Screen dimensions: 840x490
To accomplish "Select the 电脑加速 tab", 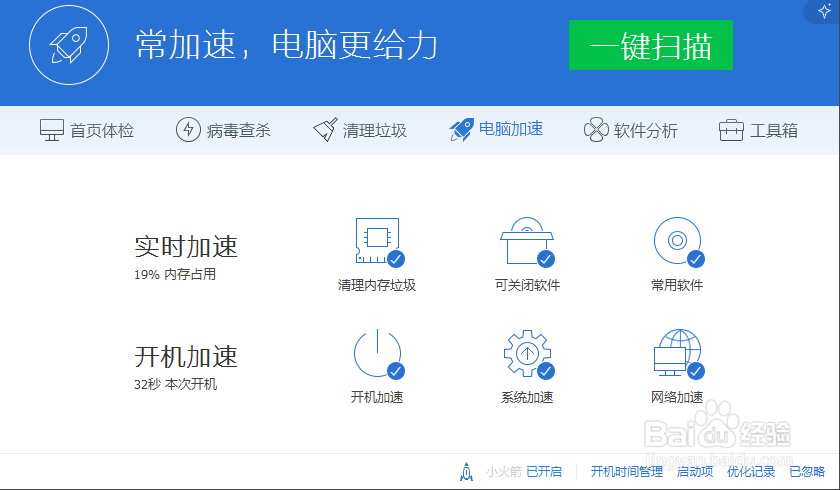I will click(x=497, y=130).
